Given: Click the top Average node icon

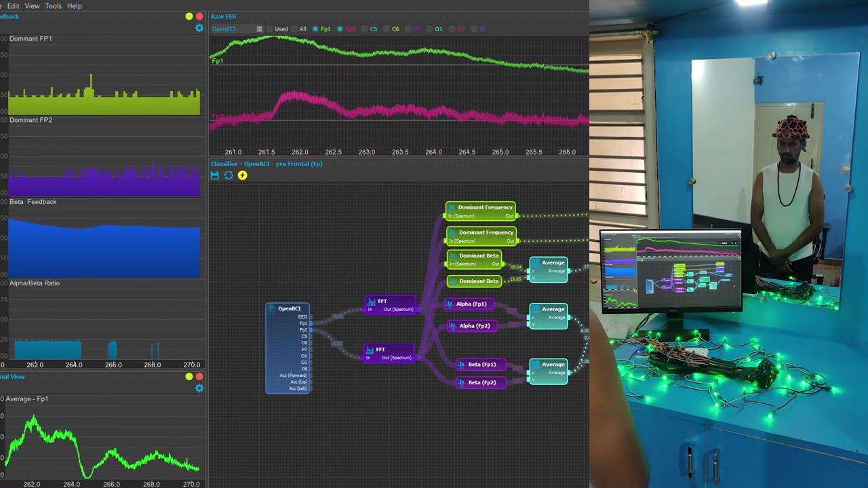Looking at the screenshot, I should (x=535, y=263).
